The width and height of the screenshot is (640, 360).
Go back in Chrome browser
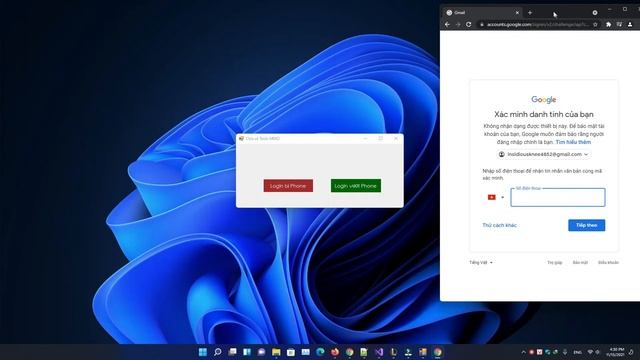(447, 24)
